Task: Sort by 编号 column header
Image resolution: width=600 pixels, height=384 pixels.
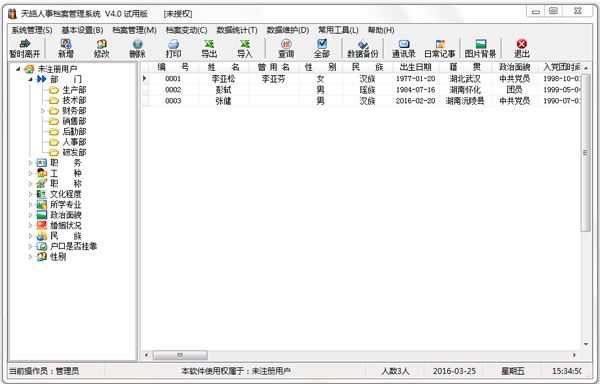Action: [173, 67]
